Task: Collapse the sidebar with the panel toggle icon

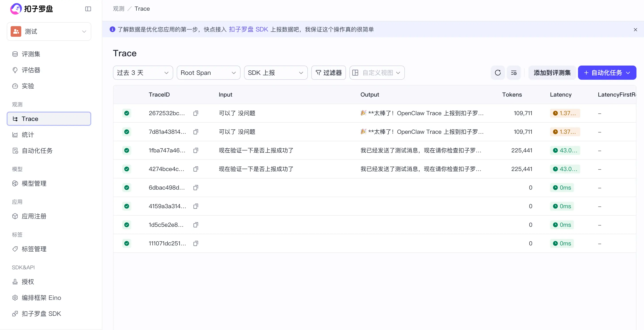Action: coord(88,9)
